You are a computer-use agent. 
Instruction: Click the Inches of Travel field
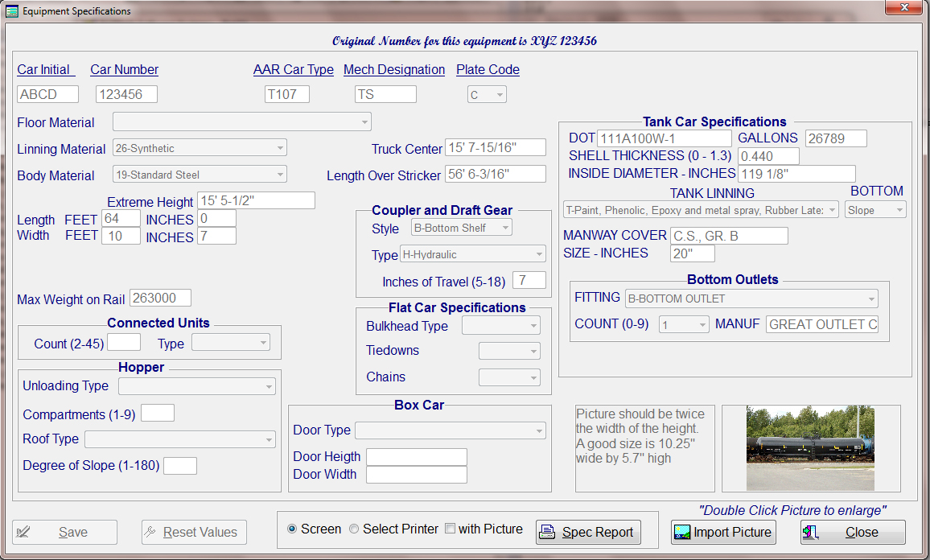tap(529, 280)
